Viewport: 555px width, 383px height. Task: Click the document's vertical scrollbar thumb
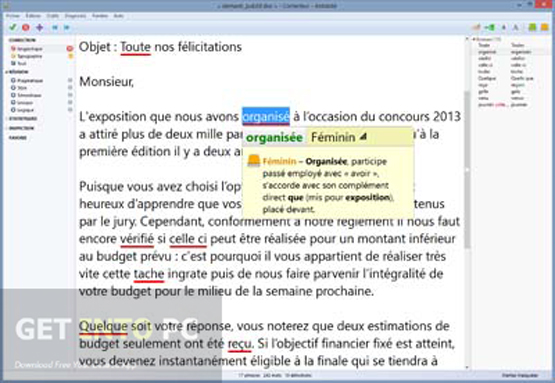[467, 168]
